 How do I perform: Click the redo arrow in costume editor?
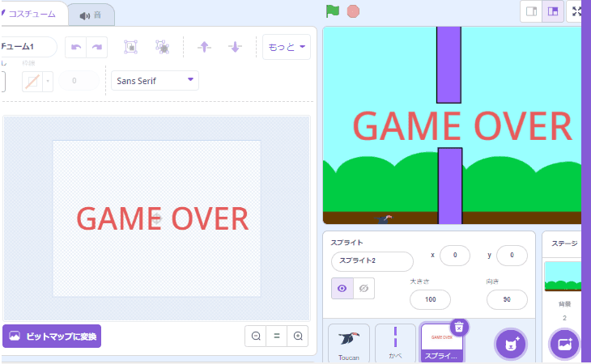pos(97,48)
